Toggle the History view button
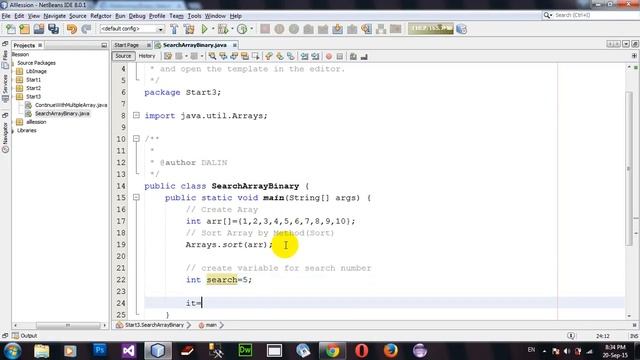Screen dimensions: 640x360 pyautogui.click(x=147, y=56)
